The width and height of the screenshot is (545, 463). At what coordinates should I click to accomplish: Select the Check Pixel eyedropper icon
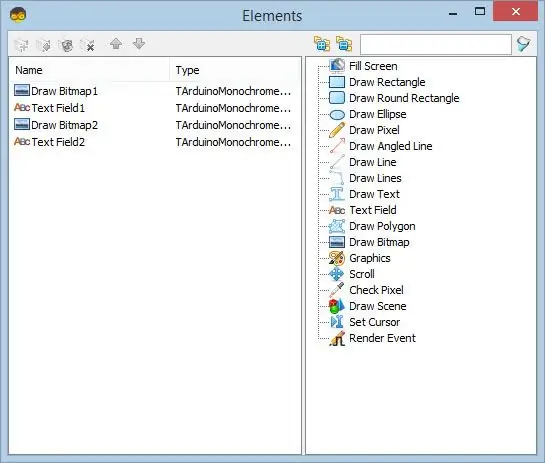336,290
